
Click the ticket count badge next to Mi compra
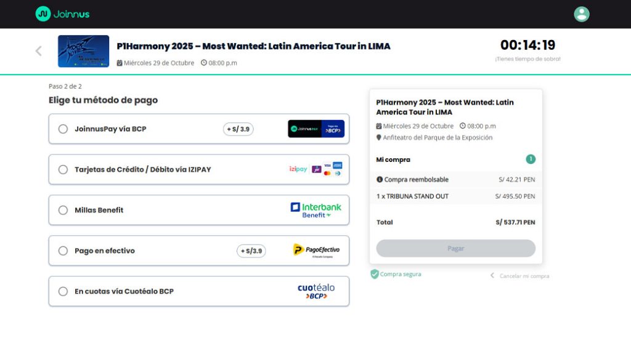(x=531, y=160)
